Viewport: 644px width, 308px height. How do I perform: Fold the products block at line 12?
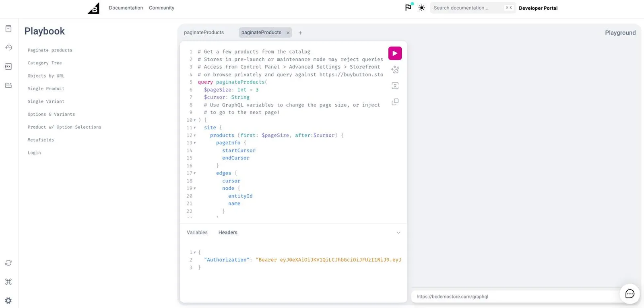click(x=195, y=136)
